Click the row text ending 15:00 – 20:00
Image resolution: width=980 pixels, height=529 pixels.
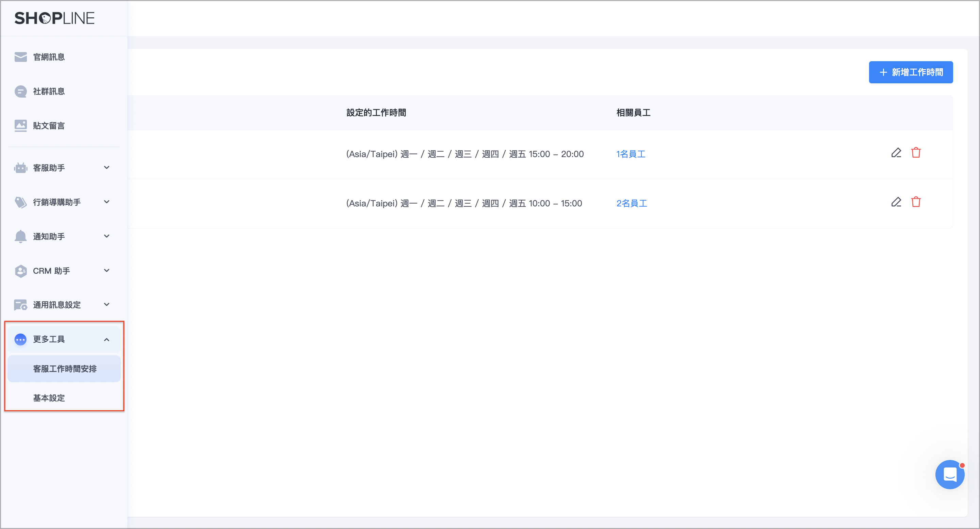(465, 154)
